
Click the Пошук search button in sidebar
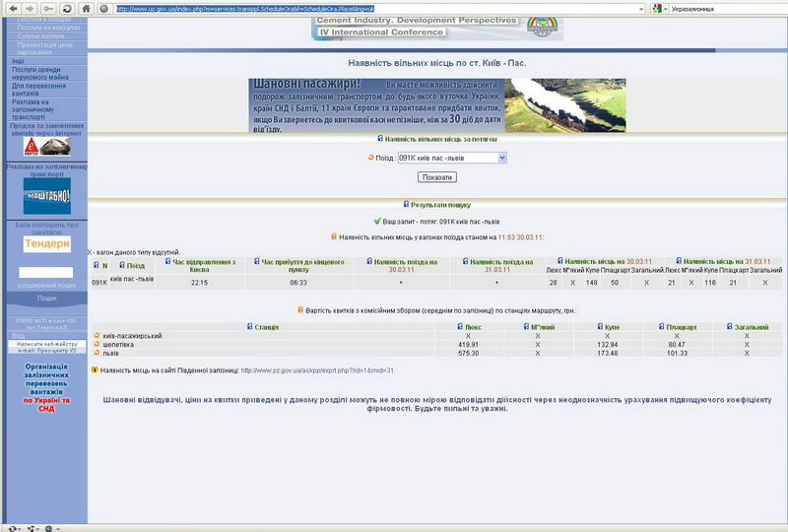pyautogui.click(x=46, y=298)
